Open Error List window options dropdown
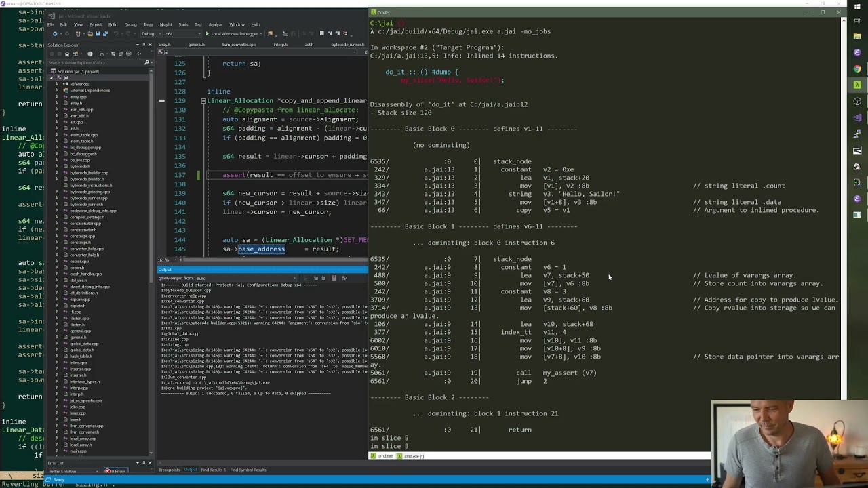The image size is (868, 488). [x=138, y=463]
